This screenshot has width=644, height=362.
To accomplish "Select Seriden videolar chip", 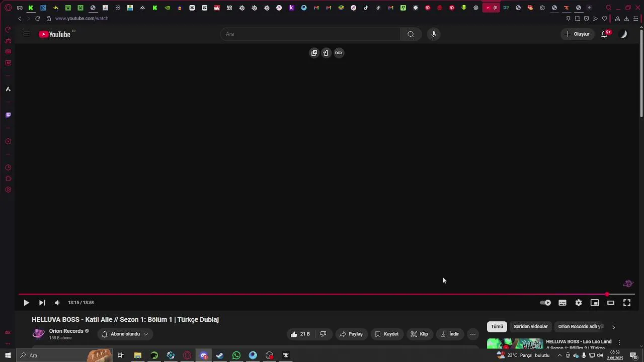I will pyautogui.click(x=530, y=327).
